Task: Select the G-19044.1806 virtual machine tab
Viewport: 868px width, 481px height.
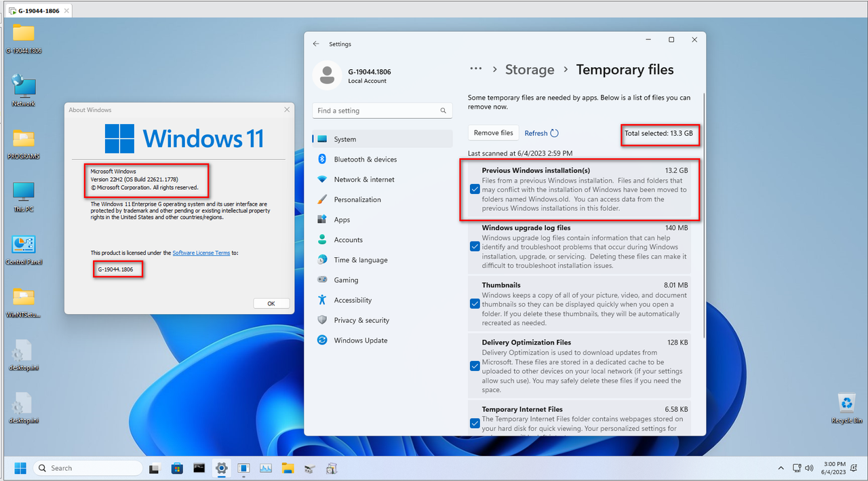Action: coord(38,12)
